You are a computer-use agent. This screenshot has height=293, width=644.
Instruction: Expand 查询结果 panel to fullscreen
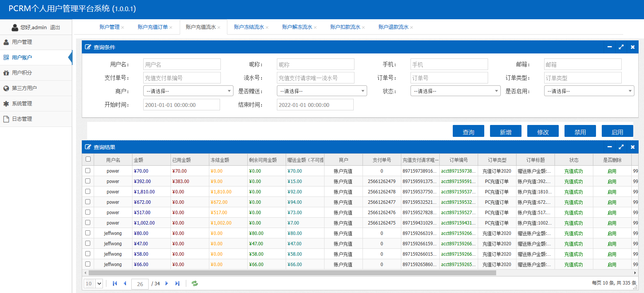click(x=621, y=147)
